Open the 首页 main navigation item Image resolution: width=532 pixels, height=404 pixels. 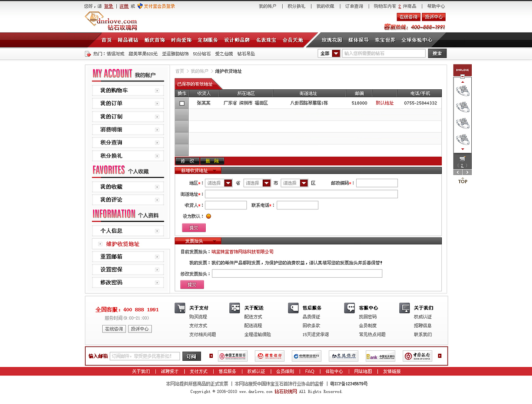coord(106,40)
